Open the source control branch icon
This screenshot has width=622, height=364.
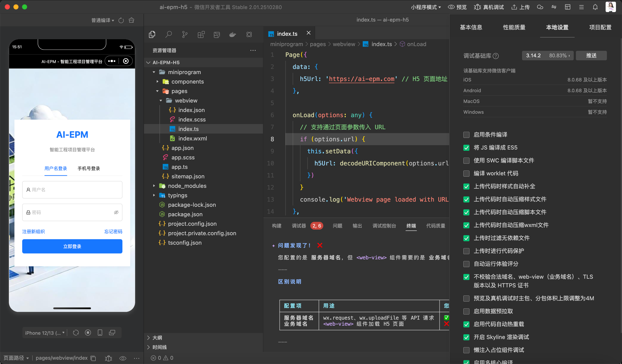(x=185, y=34)
